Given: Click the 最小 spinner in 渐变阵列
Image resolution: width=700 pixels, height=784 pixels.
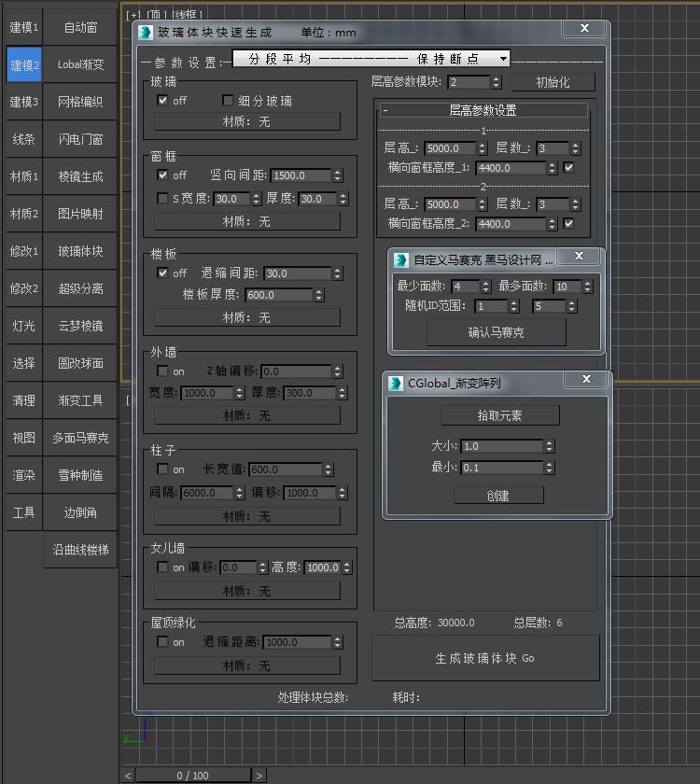Looking at the screenshot, I should [x=550, y=468].
